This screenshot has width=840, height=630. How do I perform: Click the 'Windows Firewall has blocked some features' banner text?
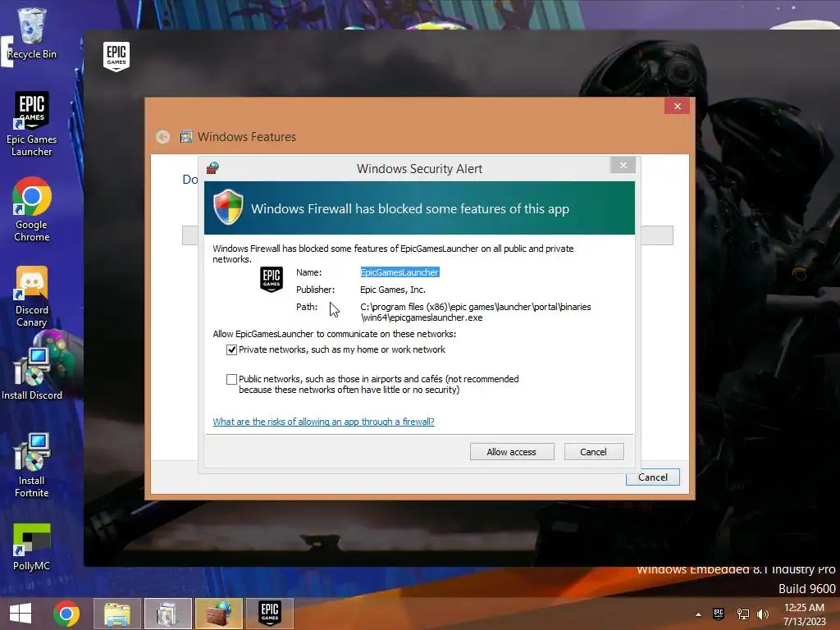[410, 208]
